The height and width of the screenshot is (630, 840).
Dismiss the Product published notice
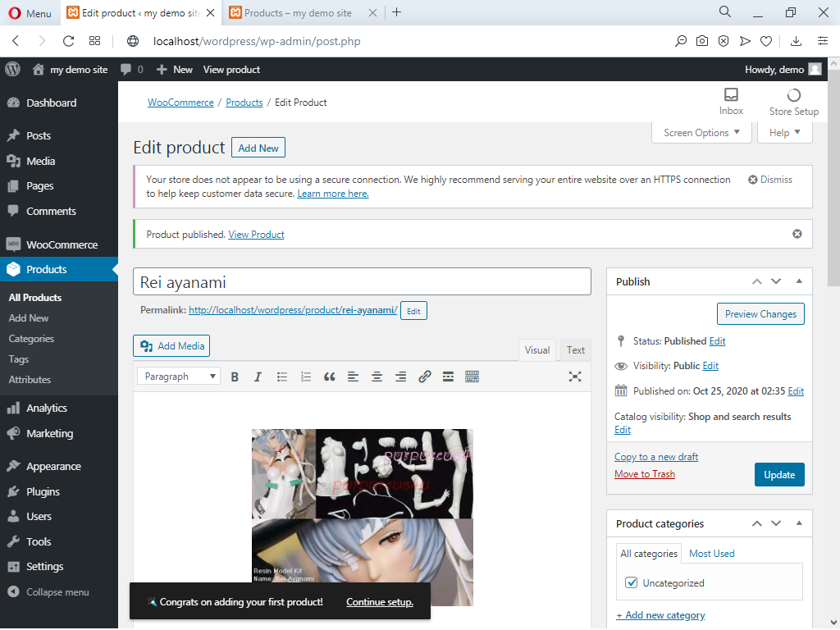tap(797, 234)
